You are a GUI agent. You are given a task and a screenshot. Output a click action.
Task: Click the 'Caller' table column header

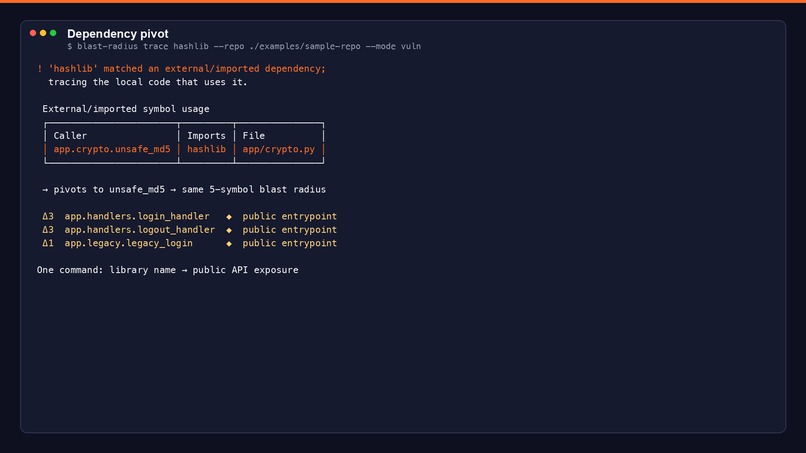coord(70,136)
